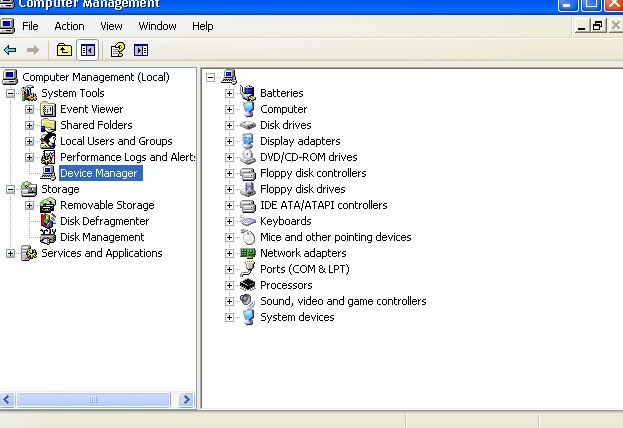Select Mice and other pointing devices
The image size is (623, 428).
pyautogui.click(x=336, y=237)
